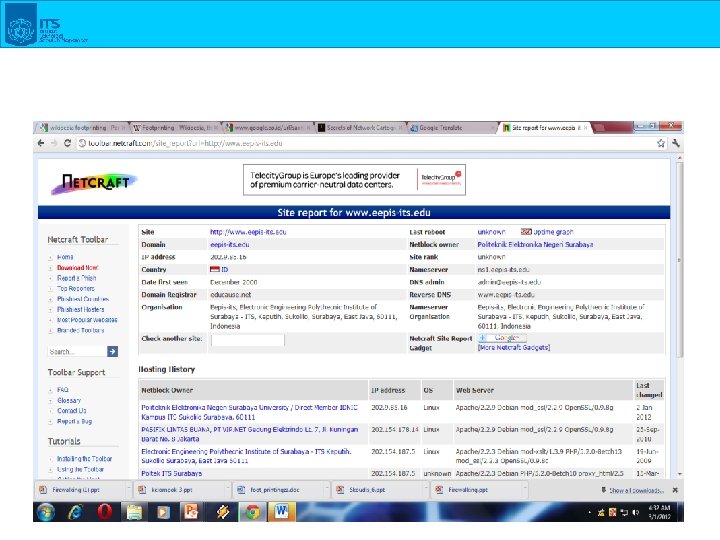Click the browser address bar URL

[x=185, y=143]
